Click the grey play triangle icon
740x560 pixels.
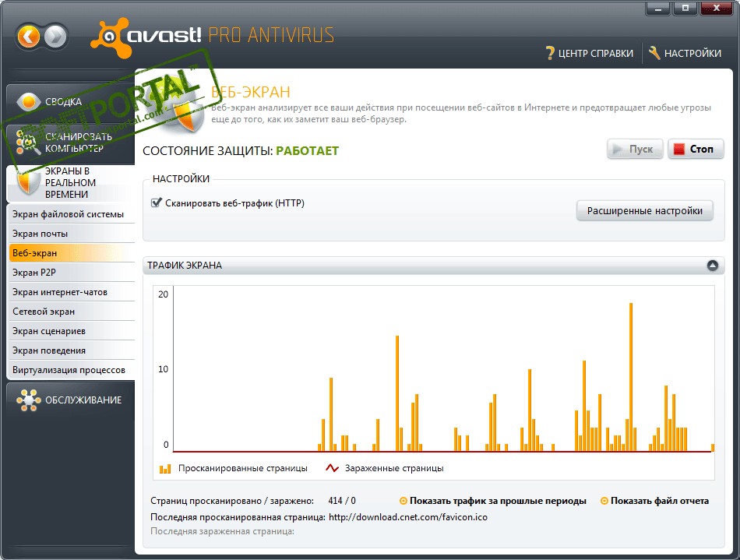coord(617,149)
